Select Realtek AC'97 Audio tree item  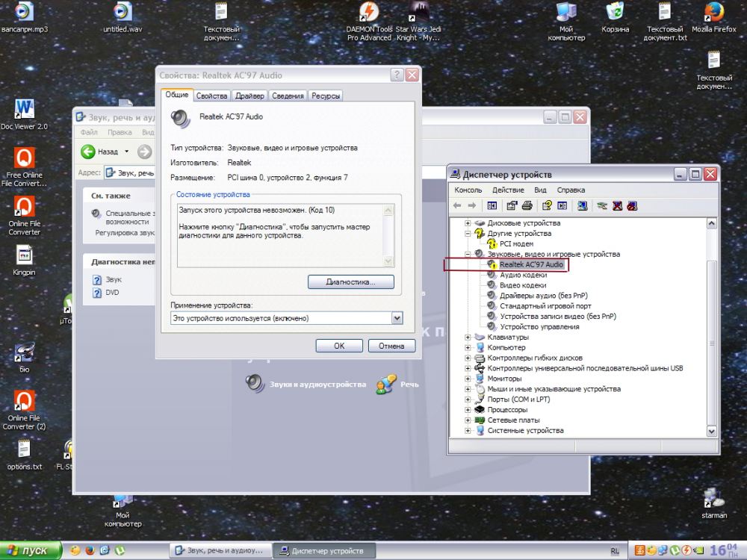[531, 264]
